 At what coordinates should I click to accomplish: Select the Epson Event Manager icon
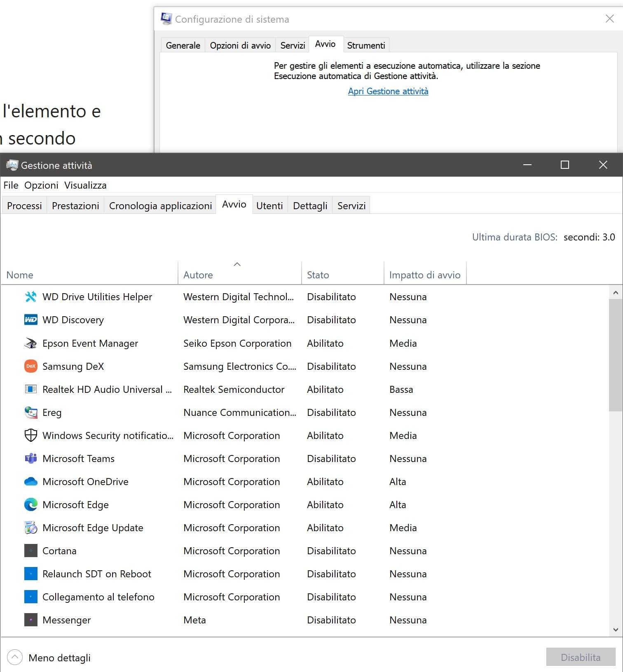pyautogui.click(x=31, y=343)
